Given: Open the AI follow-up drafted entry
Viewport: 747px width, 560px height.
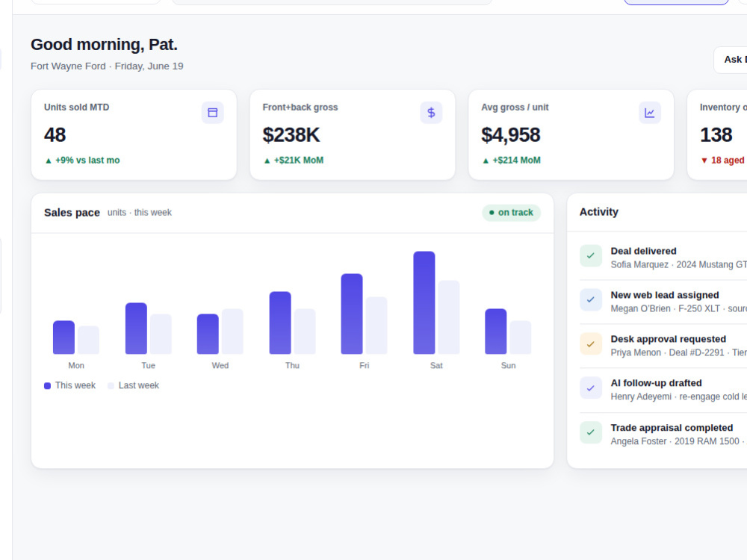Looking at the screenshot, I should pyautogui.click(x=663, y=390).
